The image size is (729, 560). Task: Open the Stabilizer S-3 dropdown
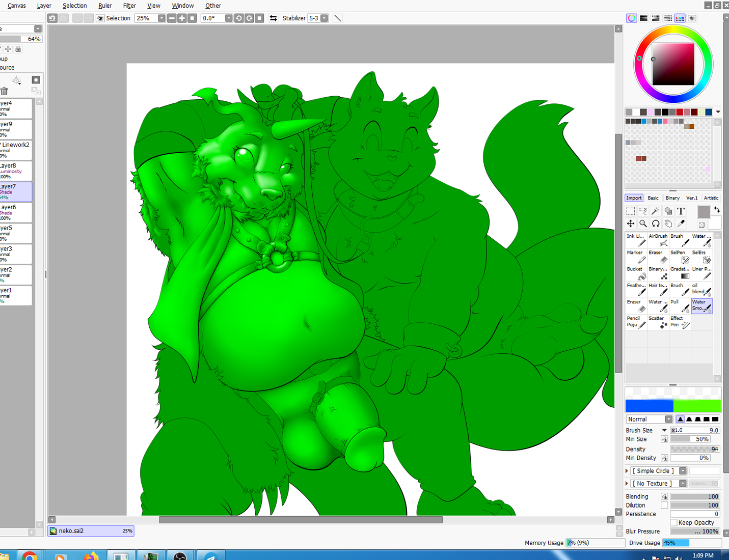(x=324, y=18)
